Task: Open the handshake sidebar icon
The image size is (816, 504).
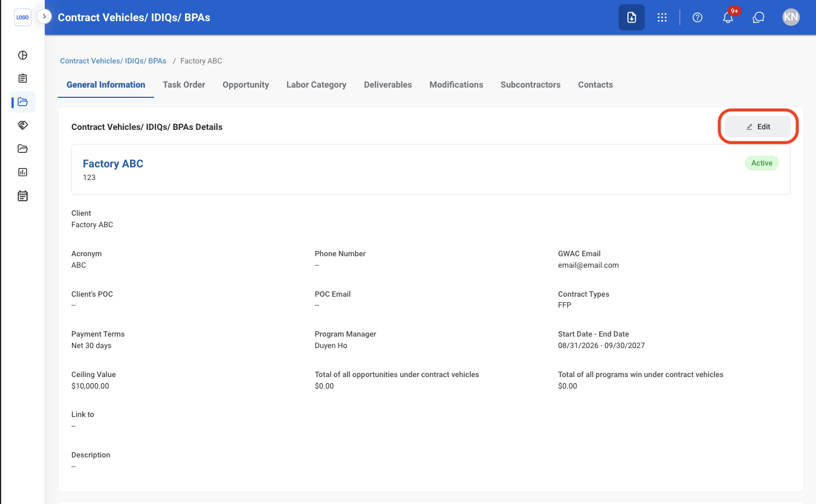Action: tap(22, 125)
